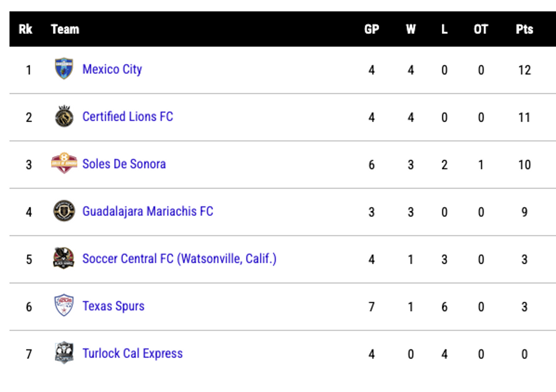Sort standings by the Pts column header
556x392 pixels.
[524, 29]
